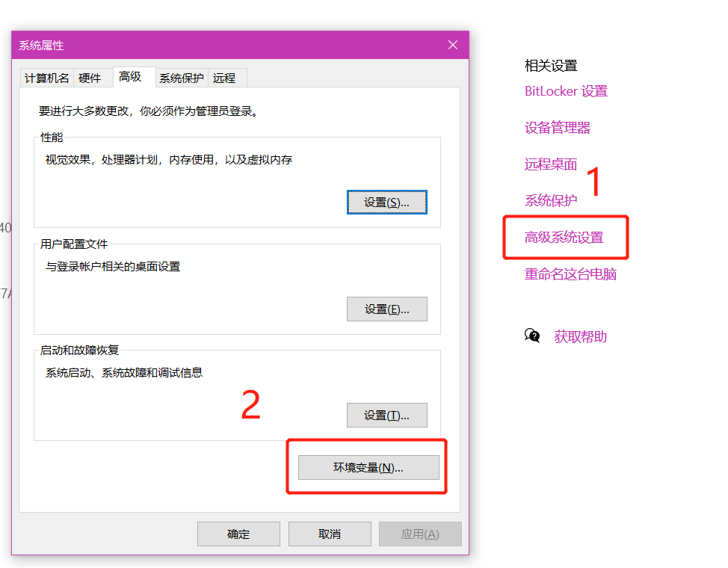Image resolution: width=728 pixels, height=568 pixels.
Task: Click the Get help chat bubble icon
Action: click(532, 336)
